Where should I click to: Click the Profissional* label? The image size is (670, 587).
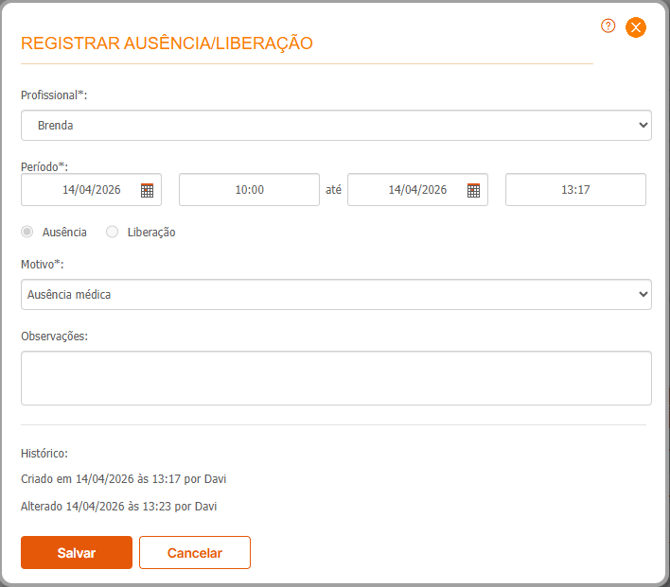(54, 95)
